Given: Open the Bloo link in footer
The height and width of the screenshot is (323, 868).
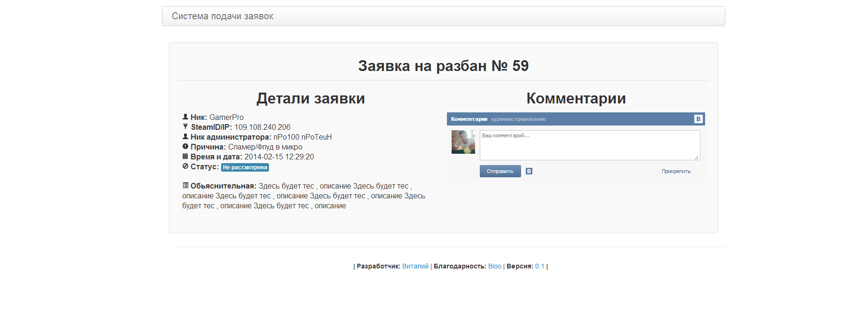Looking at the screenshot, I should point(495,266).
